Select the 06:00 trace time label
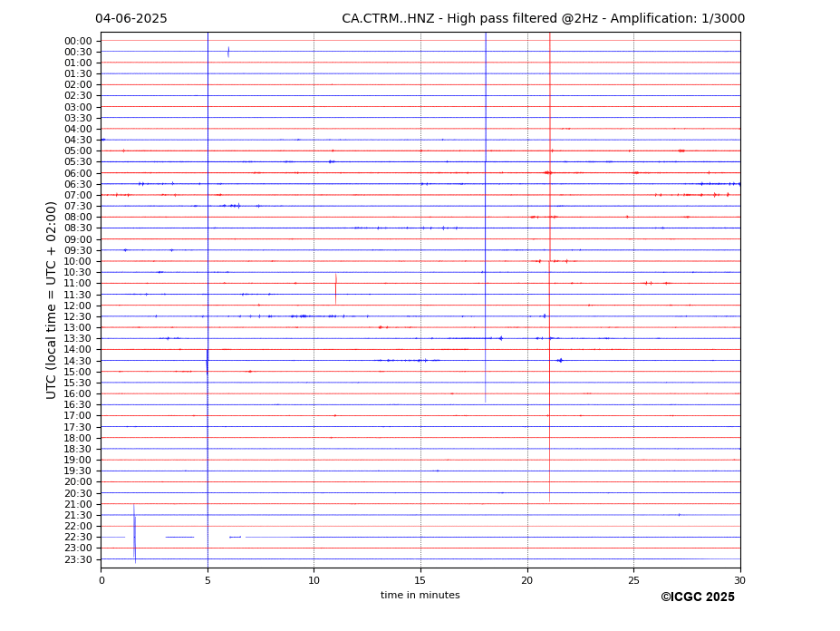Screen dimensions: 840x631 click(x=78, y=173)
